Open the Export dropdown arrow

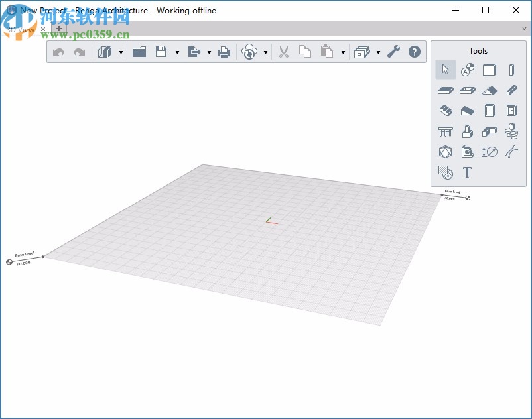pos(209,52)
